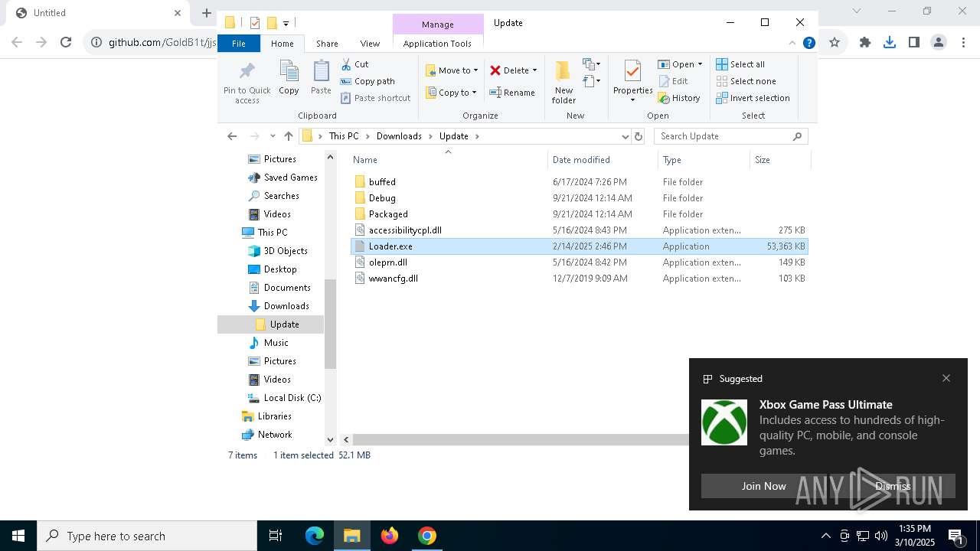The height and width of the screenshot is (551, 980).
Task: Create a New folder
Action: tap(563, 83)
